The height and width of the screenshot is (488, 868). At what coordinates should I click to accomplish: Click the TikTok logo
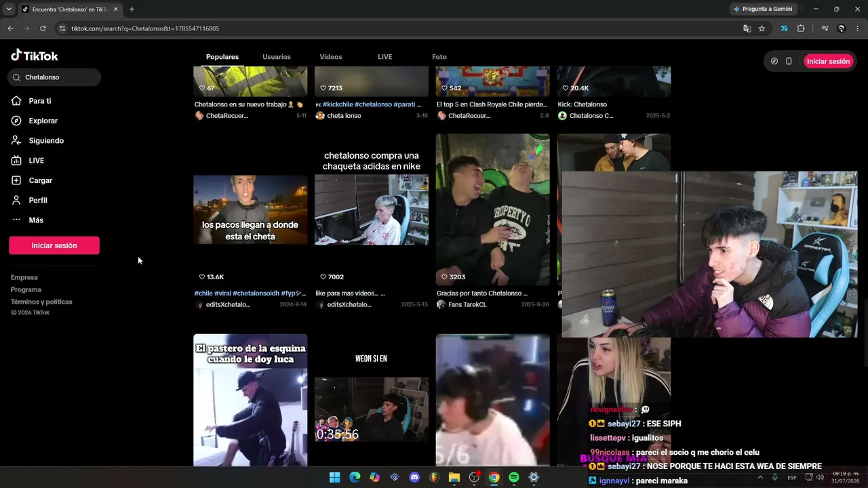coord(35,56)
